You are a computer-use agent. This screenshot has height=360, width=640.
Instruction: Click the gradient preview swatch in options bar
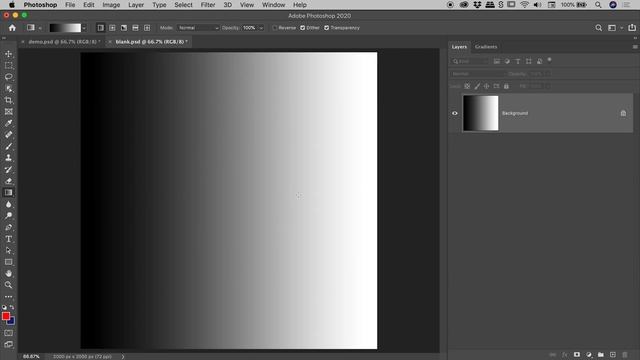65,28
